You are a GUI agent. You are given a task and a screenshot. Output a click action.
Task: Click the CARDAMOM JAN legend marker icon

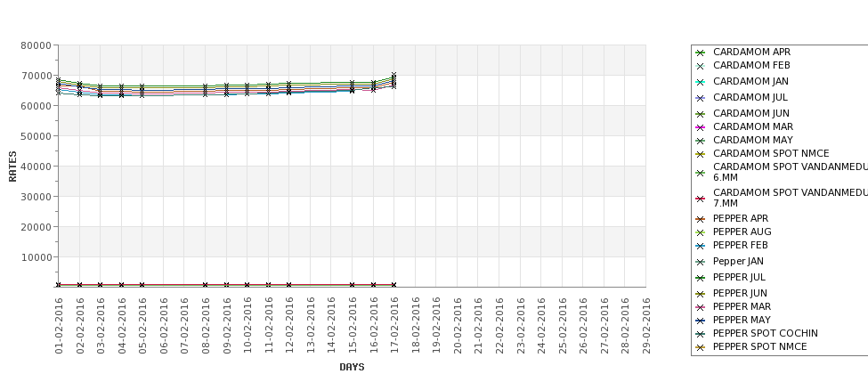tap(700, 82)
